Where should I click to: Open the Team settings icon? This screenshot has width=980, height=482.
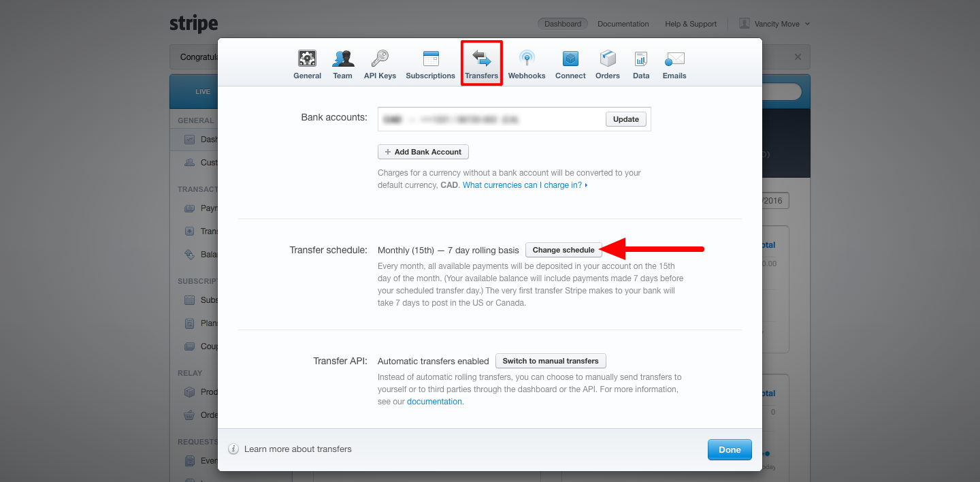pos(342,59)
